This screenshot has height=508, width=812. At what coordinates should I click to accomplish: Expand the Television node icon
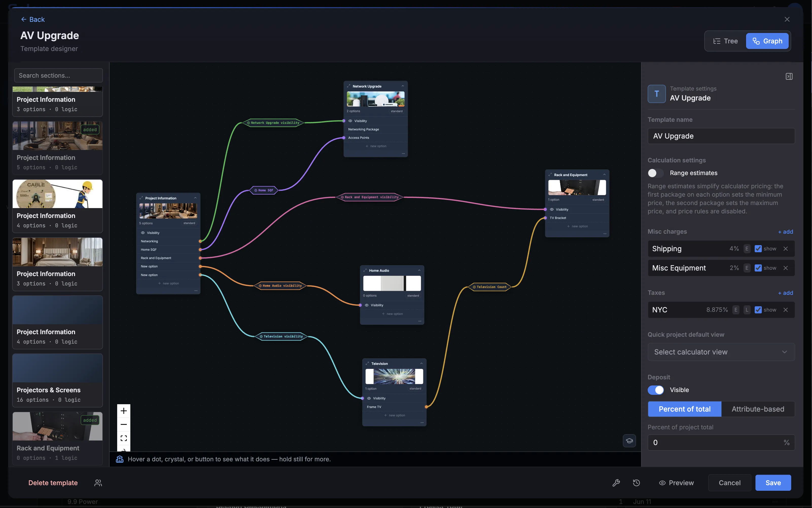point(367,364)
